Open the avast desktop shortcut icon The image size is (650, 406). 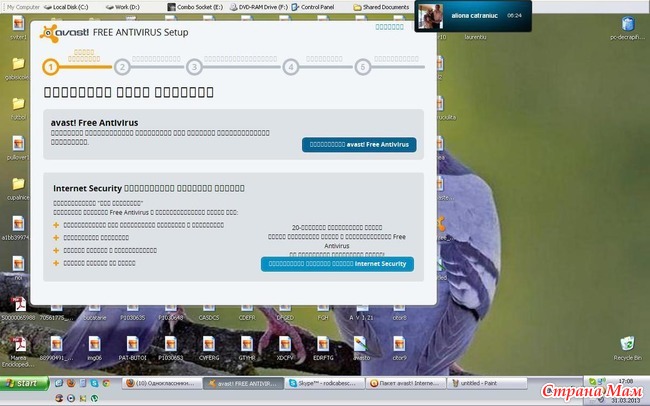[361, 346]
